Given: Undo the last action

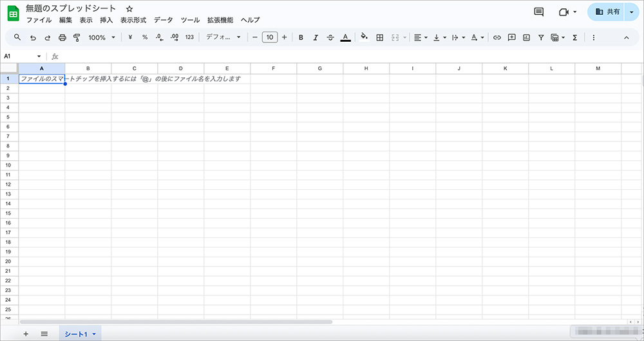Looking at the screenshot, I should point(33,38).
